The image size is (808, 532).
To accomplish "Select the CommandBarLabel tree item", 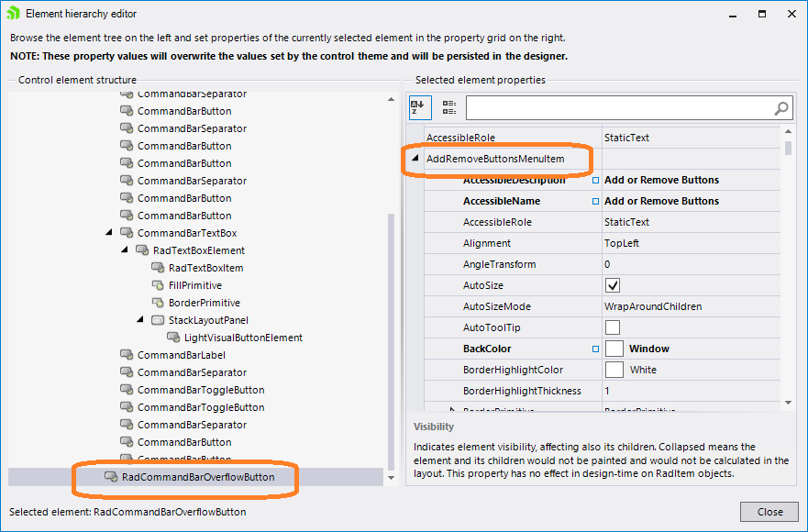I will pyautogui.click(x=181, y=355).
